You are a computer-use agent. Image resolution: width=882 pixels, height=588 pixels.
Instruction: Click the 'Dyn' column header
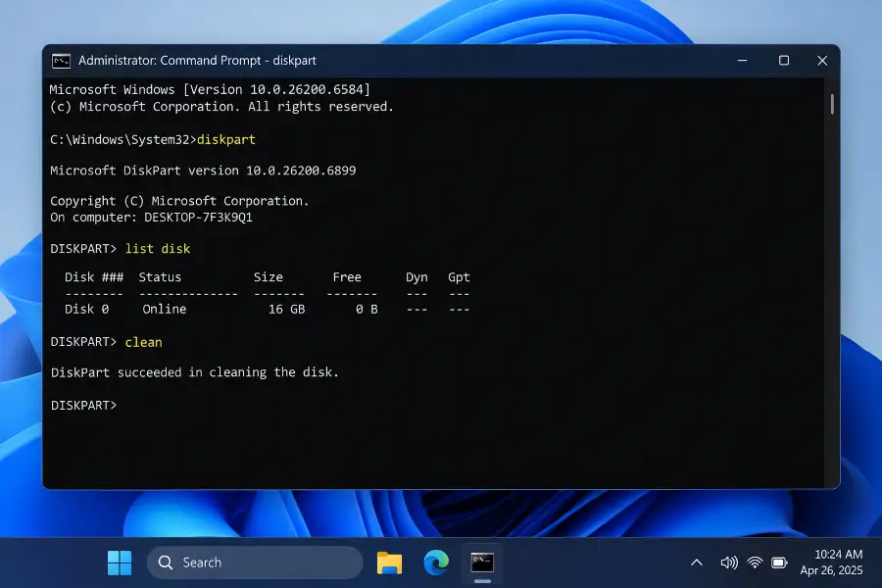[416, 277]
